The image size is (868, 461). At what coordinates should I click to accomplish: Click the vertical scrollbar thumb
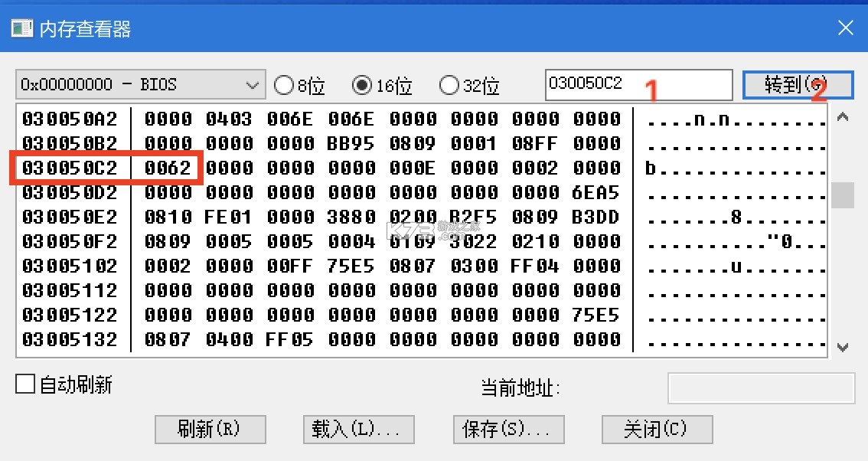coord(843,195)
